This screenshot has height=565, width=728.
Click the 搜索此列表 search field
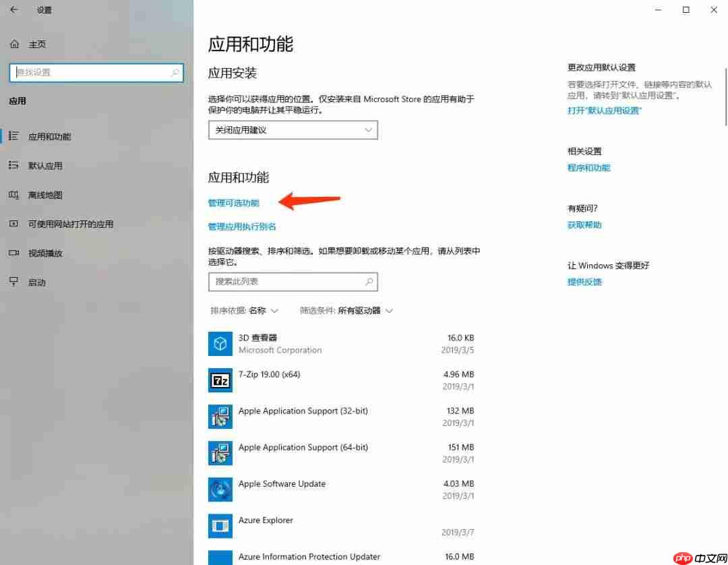286,281
